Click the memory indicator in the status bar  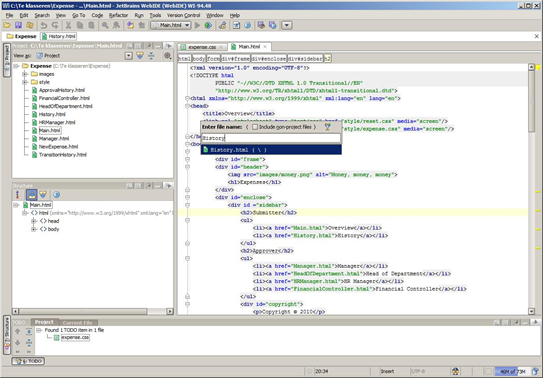512,371
